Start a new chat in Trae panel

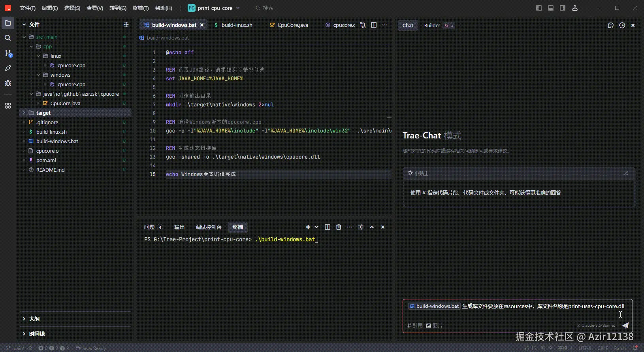611,25
